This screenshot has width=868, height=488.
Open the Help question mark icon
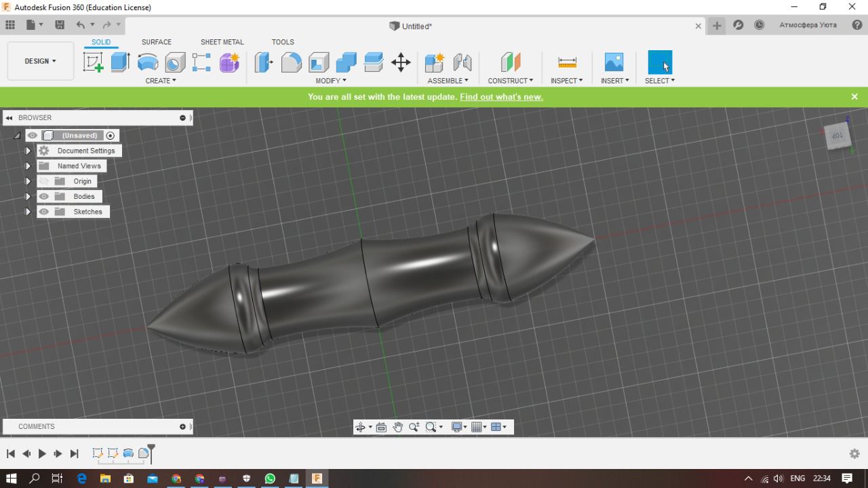point(857,25)
